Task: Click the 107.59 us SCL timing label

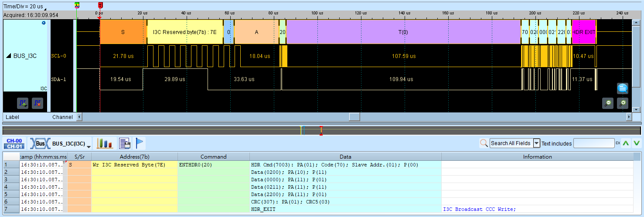Action: point(404,56)
